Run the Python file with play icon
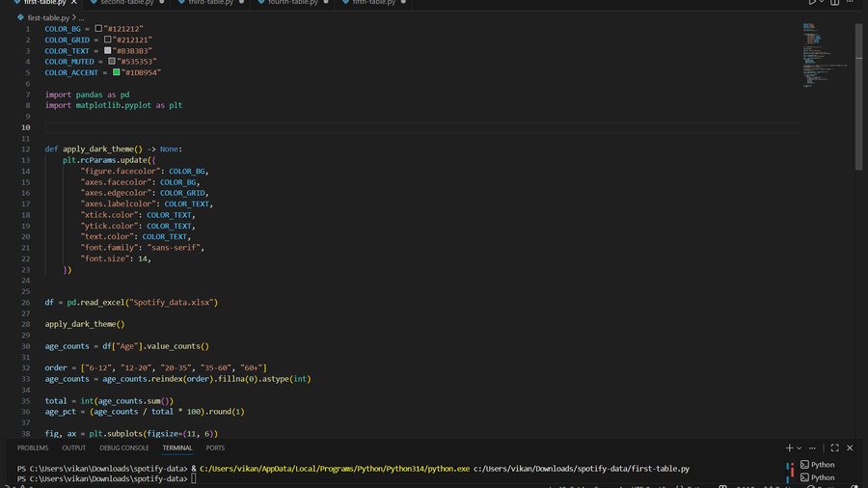 812,3
